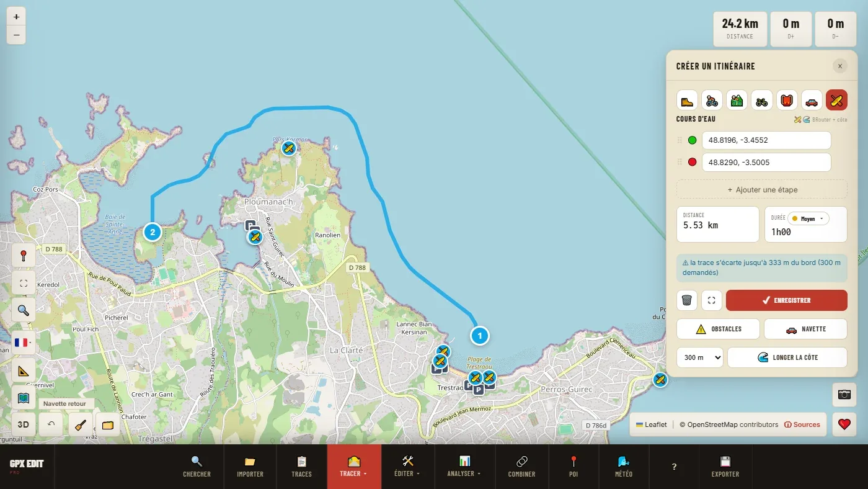The image size is (868, 489).
Task: Toggle the kayak waterway profile
Action: pos(836,100)
